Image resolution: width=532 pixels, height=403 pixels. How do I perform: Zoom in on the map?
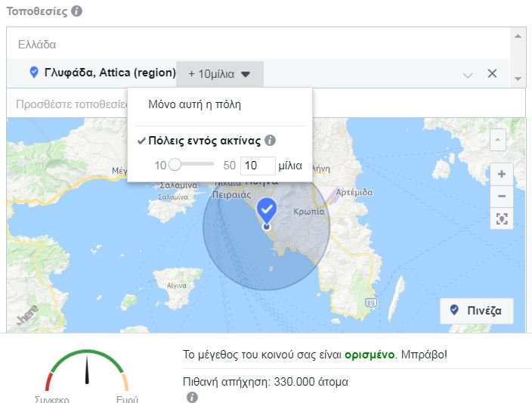[x=502, y=174]
